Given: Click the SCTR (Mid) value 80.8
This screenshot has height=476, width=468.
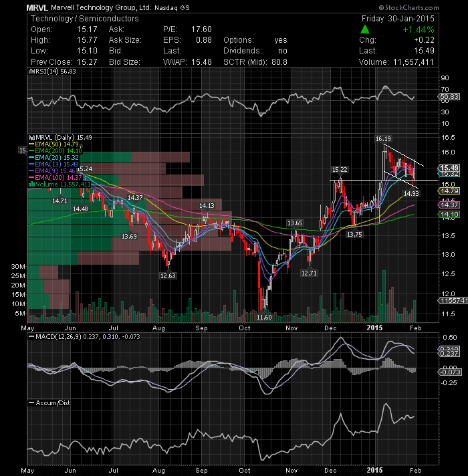Looking at the screenshot, I should click(x=279, y=62).
